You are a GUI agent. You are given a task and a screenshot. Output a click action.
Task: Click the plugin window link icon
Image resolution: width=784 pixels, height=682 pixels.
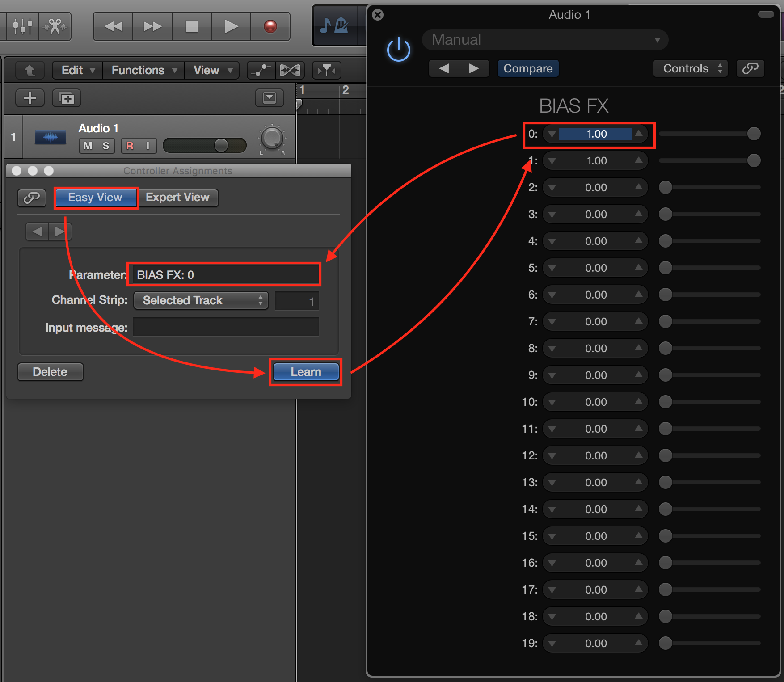pyautogui.click(x=750, y=68)
